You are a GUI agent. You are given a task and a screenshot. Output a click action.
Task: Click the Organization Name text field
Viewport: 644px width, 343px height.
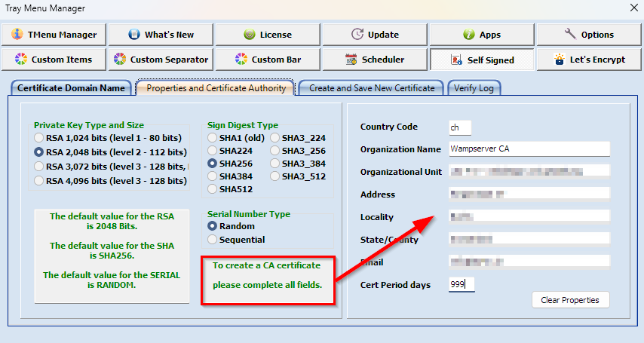528,149
